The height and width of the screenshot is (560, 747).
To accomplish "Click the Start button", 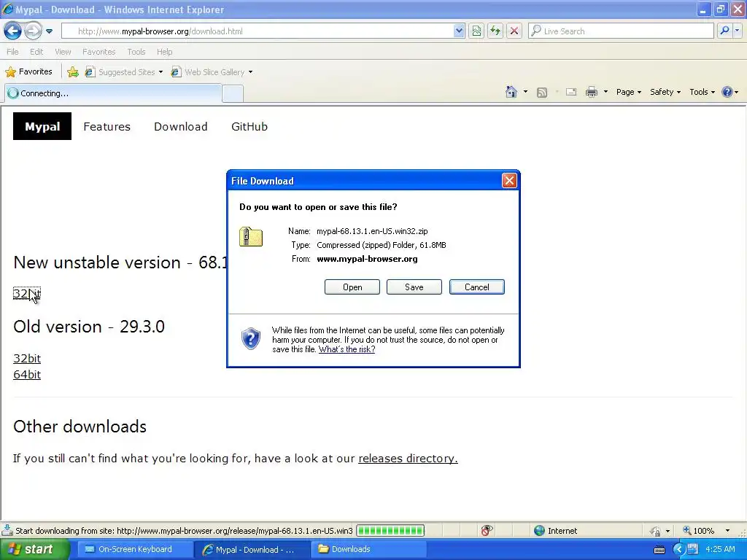I will [x=34, y=549].
